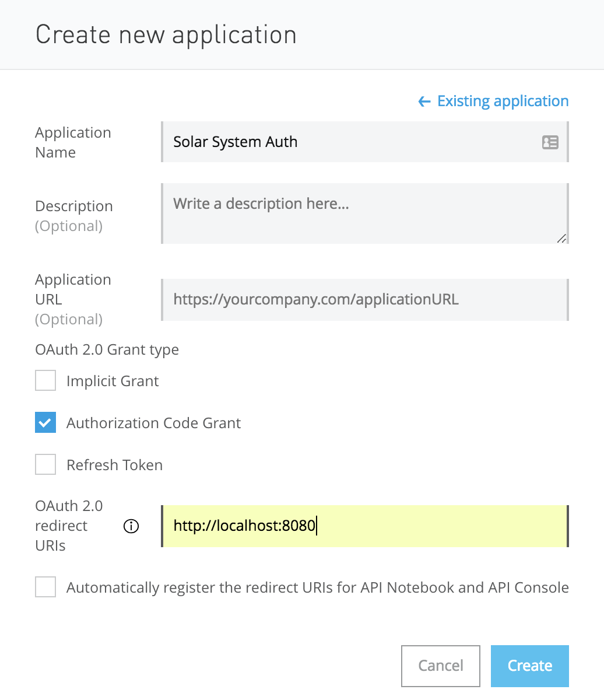Click the info icon next to redirect URIs
604x700 pixels.
(x=131, y=526)
